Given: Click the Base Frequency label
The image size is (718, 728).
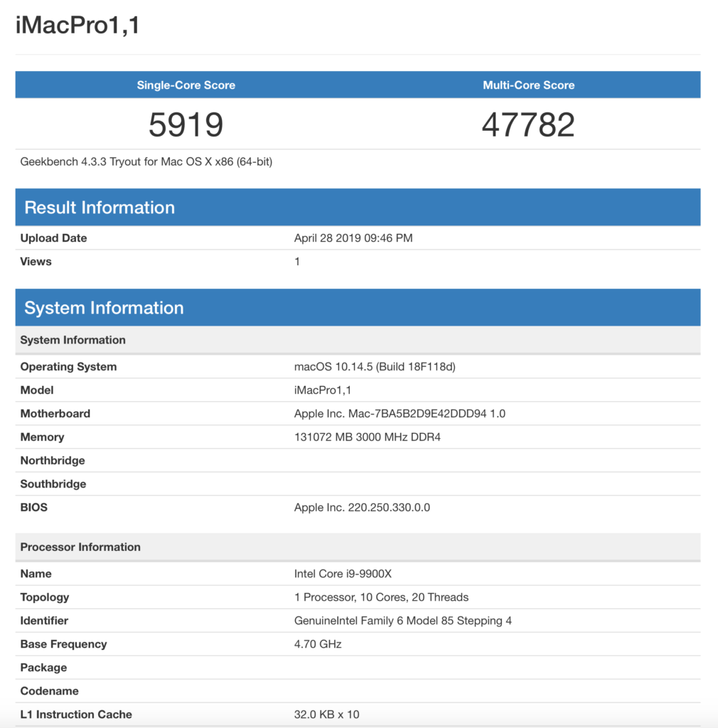Looking at the screenshot, I should [63, 644].
